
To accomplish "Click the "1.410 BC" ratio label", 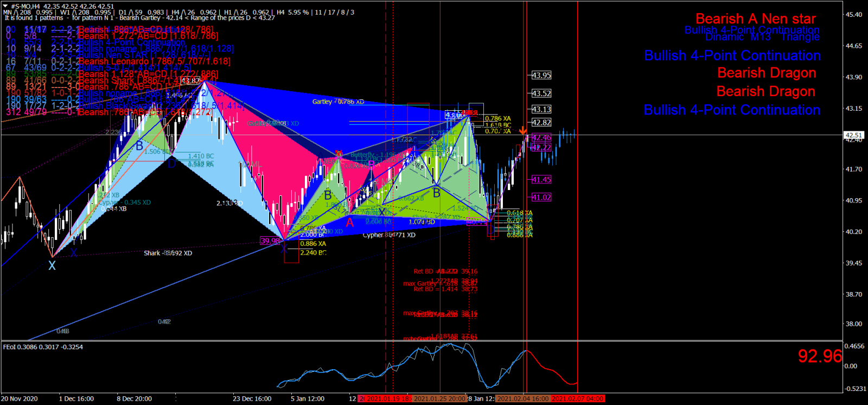I will point(201,156).
